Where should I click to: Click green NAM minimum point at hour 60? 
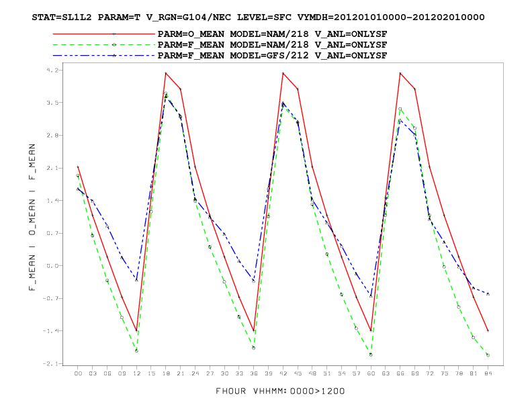(371, 355)
